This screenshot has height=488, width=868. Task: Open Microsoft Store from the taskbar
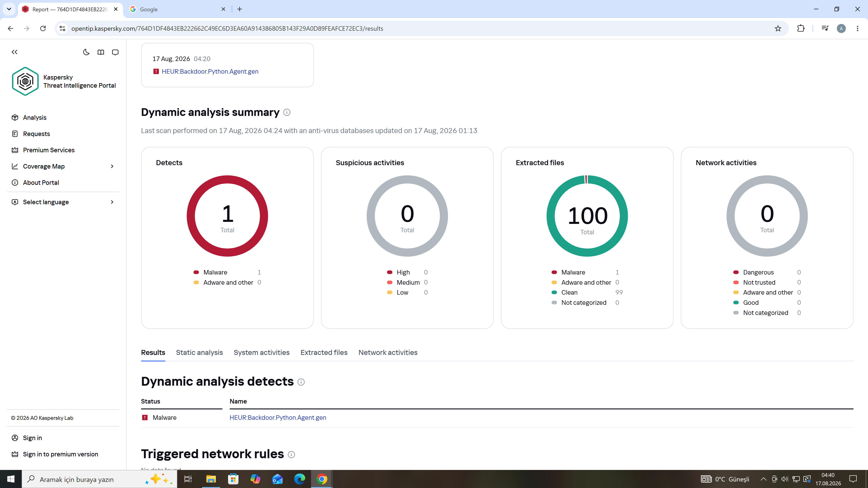pyautogui.click(x=233, y=479)
